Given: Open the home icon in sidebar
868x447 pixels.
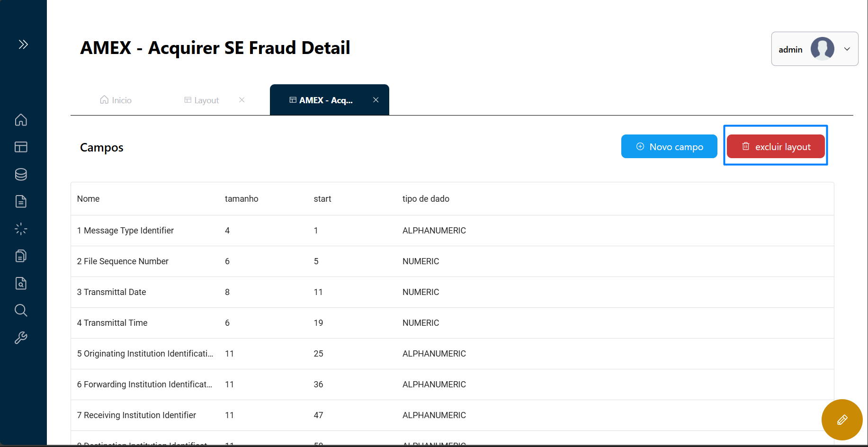Looking at the screenshot, I should click(21, 120).
